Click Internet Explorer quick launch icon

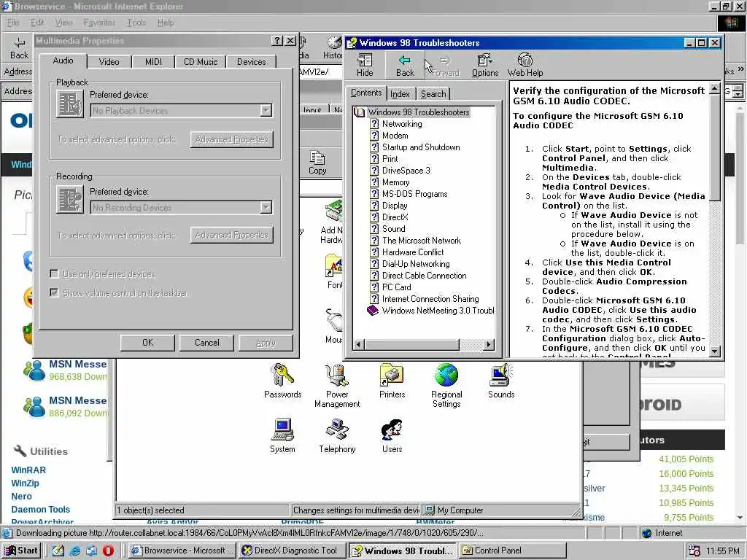click(x=75, y=551)
